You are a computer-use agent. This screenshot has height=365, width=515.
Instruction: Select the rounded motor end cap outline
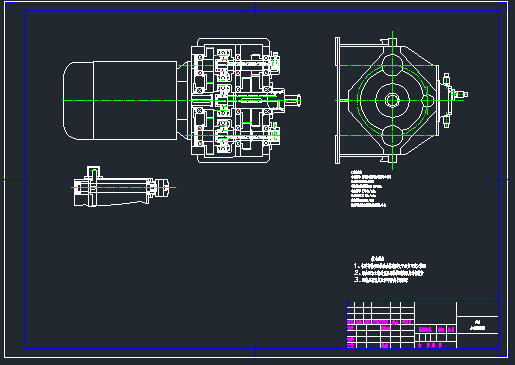coord(78,100)
